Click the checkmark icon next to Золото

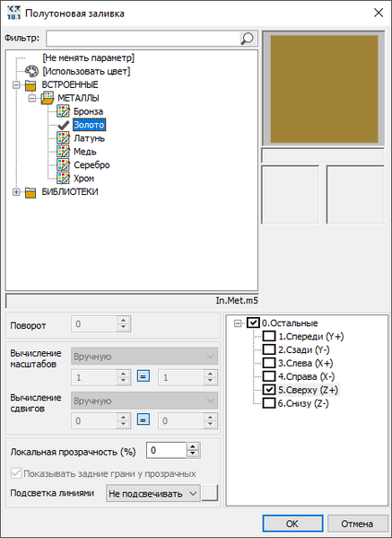[x=64, y=125]
